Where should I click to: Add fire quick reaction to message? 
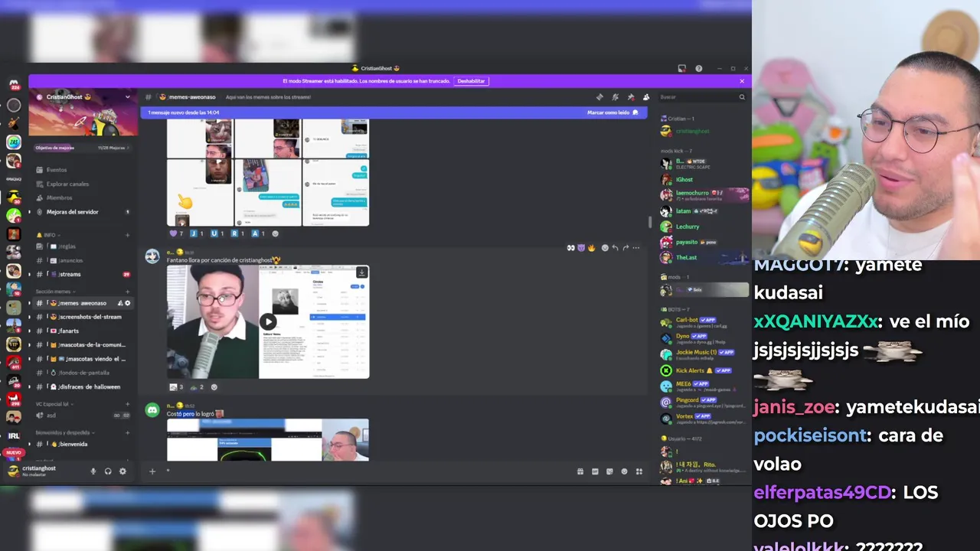click(x=591, y=248)
